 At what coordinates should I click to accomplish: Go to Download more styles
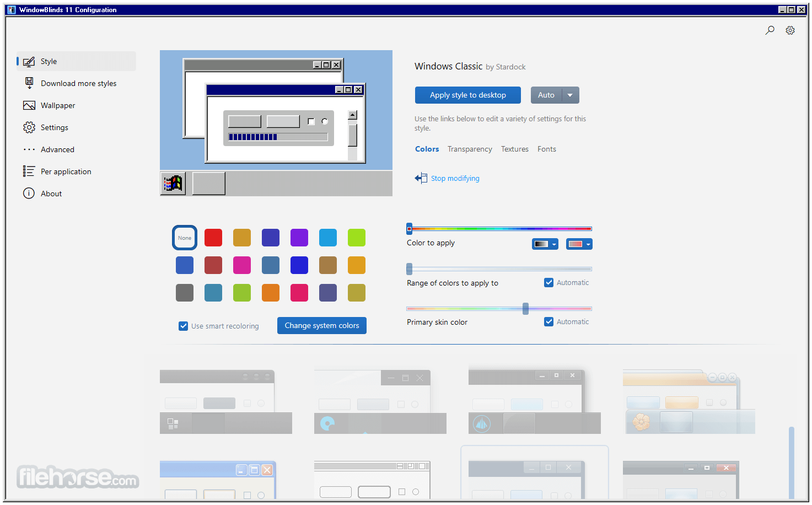pos(76,83)
